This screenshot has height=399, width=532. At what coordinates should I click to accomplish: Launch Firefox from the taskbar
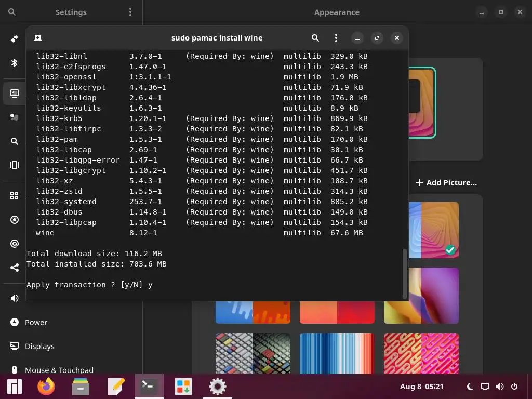click(x=46, y=387)
